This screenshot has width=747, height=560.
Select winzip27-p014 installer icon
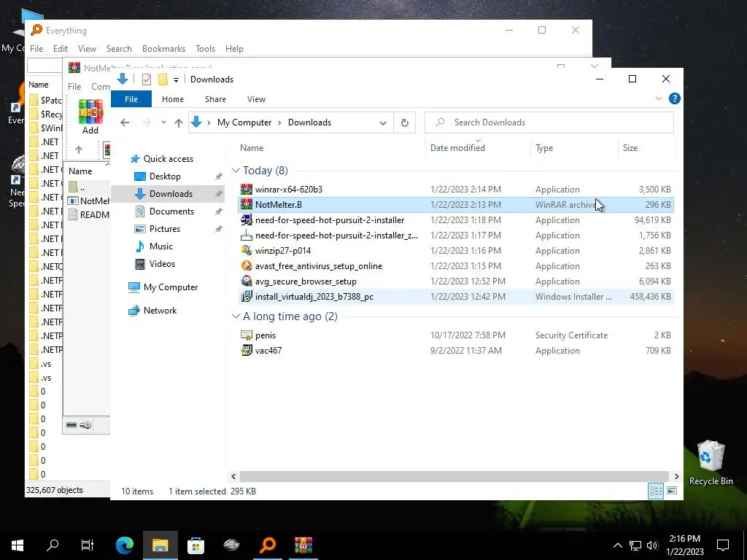[247, 251]
